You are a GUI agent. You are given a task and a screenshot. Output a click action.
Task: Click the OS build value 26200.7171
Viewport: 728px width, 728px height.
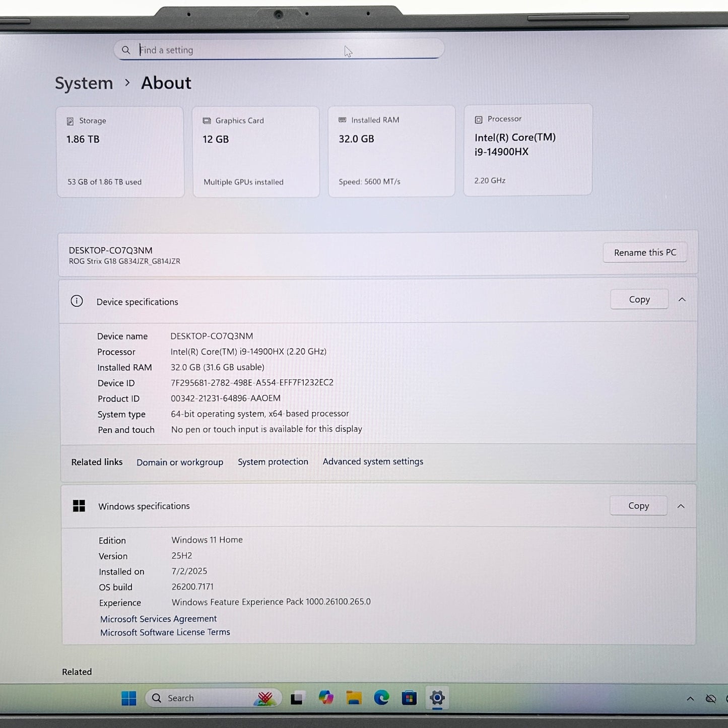tap(192, 587)
